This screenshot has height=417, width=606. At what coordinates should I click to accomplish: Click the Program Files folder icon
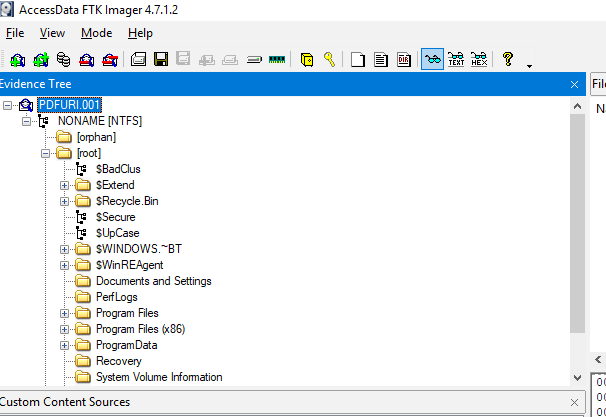coord(83,313)
